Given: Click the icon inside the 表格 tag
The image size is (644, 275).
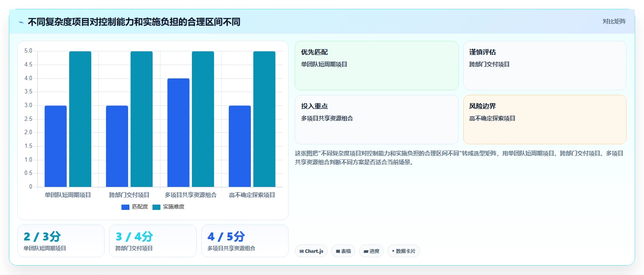Looking at the screenshot, I should click(338, 251).
